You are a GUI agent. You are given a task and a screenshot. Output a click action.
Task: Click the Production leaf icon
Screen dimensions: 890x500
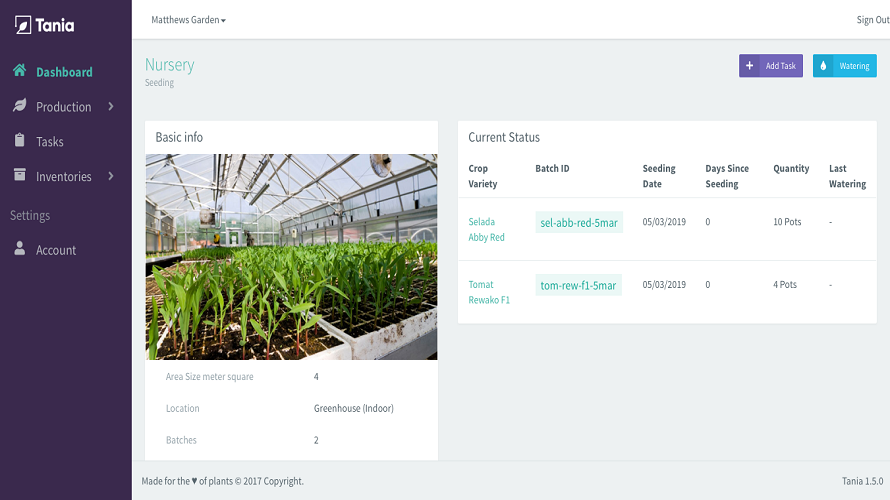19,105
